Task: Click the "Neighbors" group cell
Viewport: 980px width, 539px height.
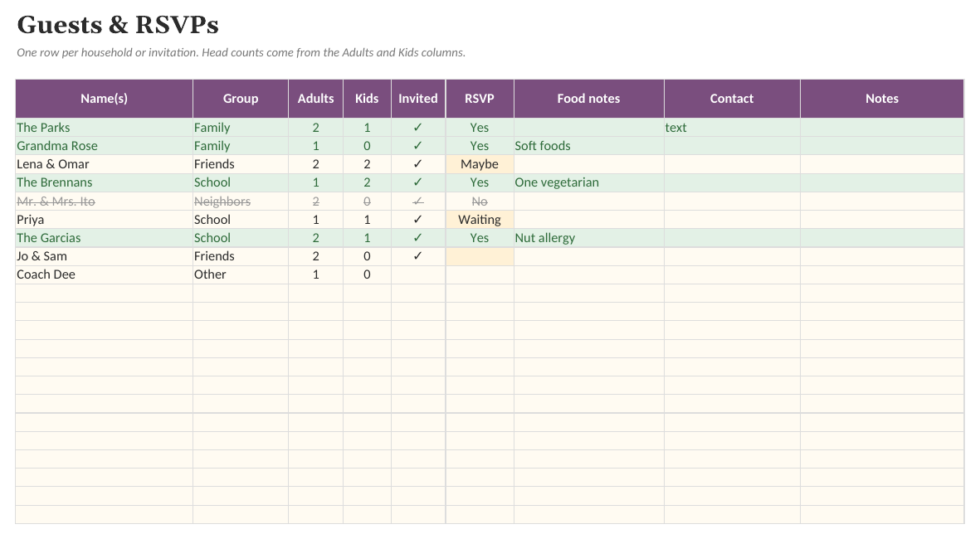Action: point(241,202)
